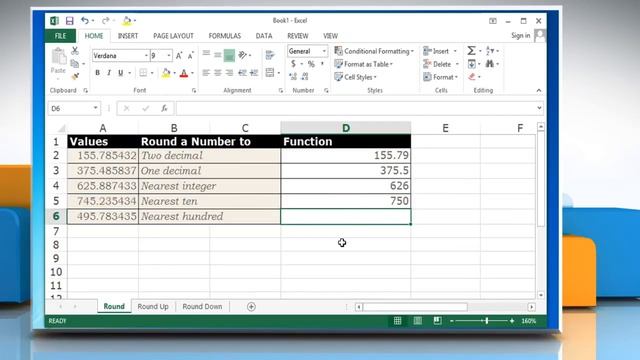Toggle Underline formatting
640x360 pixels.
point(120,73)
